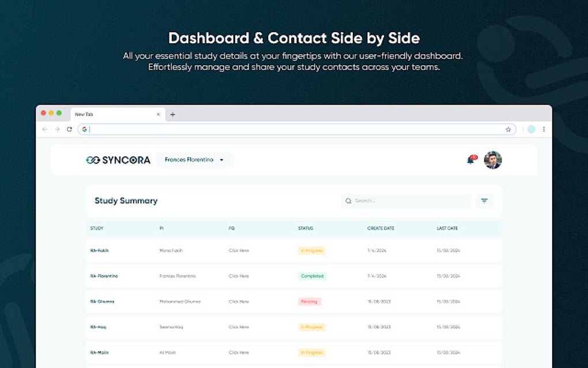
Task: Select PI name Mona Fakih
Action: click(x=171, y=250)
